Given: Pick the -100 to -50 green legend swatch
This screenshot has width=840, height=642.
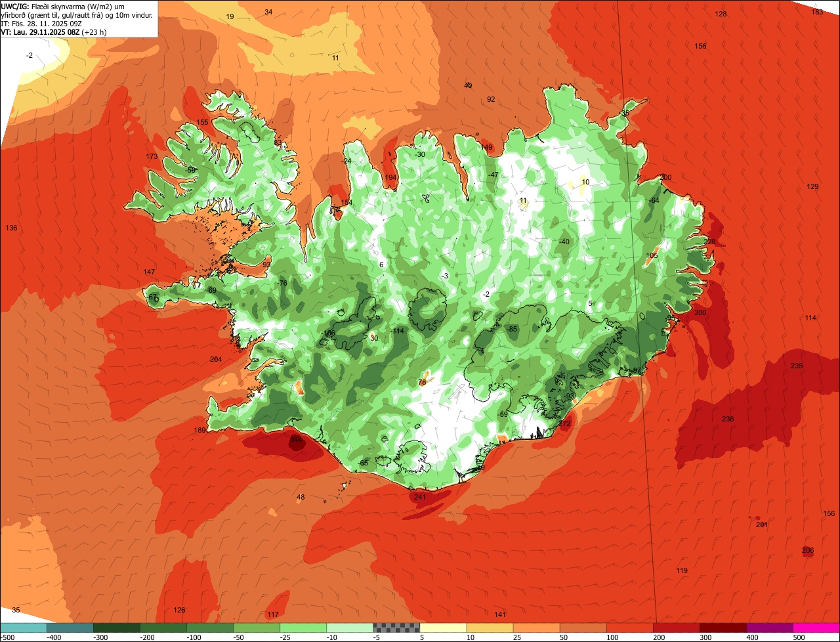Looking at the screenshot, I should 210,628.
